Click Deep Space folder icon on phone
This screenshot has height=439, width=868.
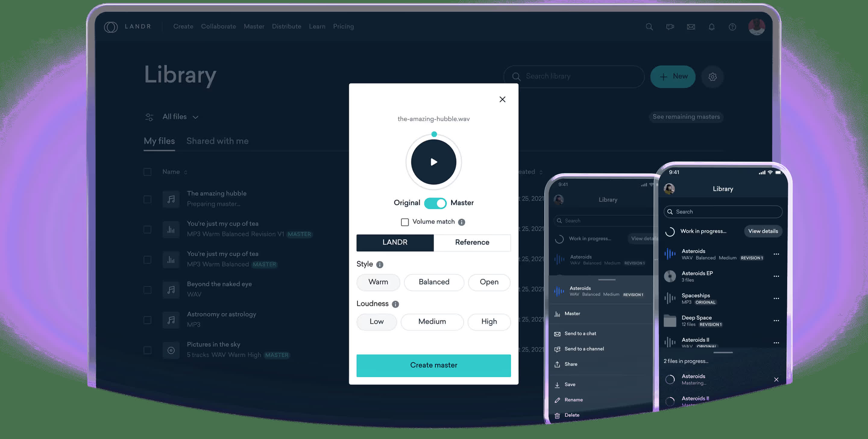(670, 321)
